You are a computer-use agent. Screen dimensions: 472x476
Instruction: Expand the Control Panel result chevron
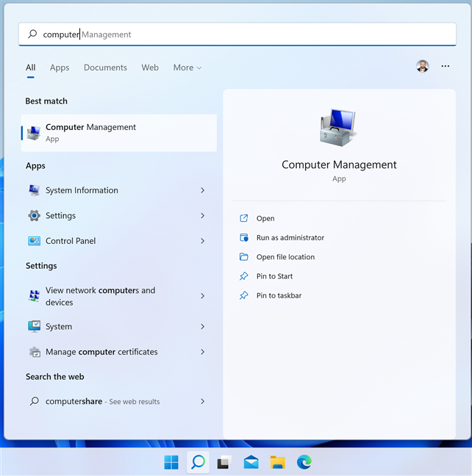point(203,241)
